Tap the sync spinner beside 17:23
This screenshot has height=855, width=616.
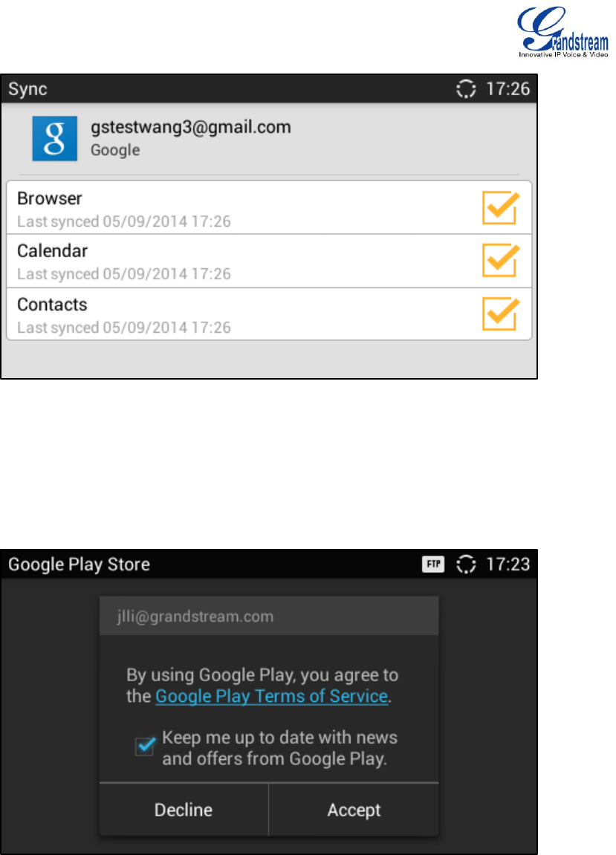(466, 565)
